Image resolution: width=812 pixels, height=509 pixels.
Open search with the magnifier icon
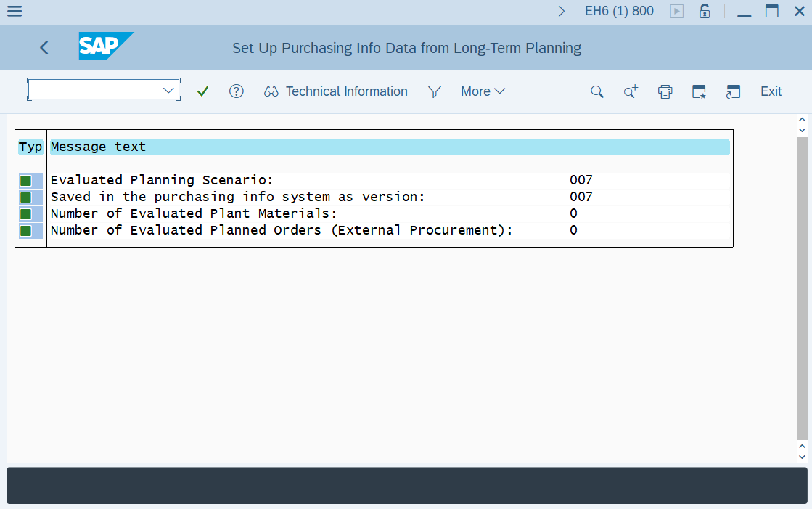(596, 91)
